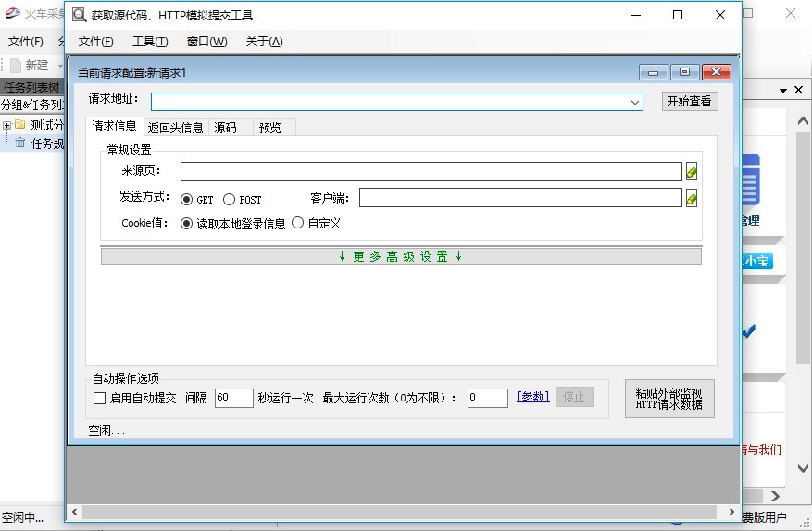The image size is (812, 531).
Task: Click the 小宝 blue badge in the background window
Action: 756,262
